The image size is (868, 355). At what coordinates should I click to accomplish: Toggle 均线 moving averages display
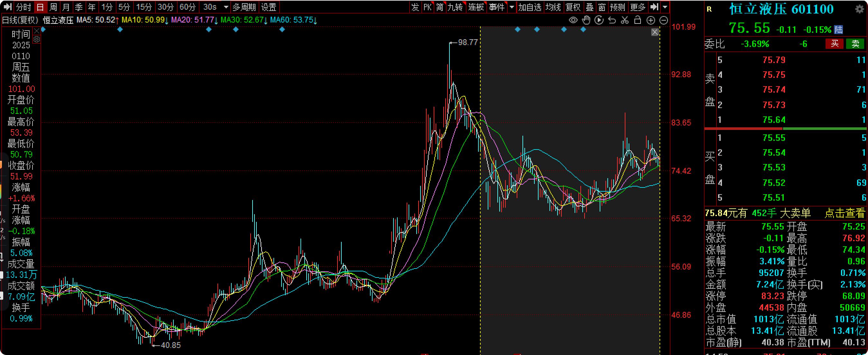pyautogui.click(x=553, y=7)
